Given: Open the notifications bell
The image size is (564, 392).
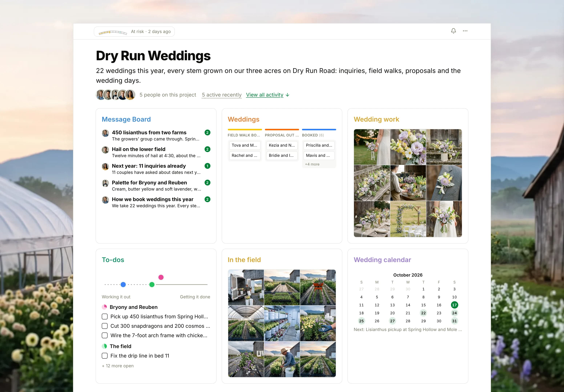Looking at the screenshot, I should (453, 31).
